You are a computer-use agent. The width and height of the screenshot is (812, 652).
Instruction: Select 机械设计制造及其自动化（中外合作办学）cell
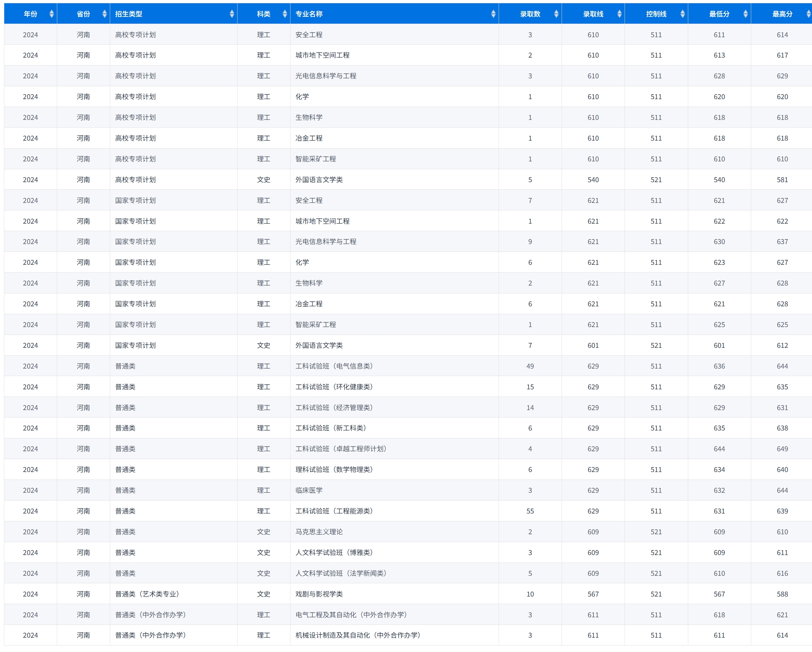pos(358,635)
